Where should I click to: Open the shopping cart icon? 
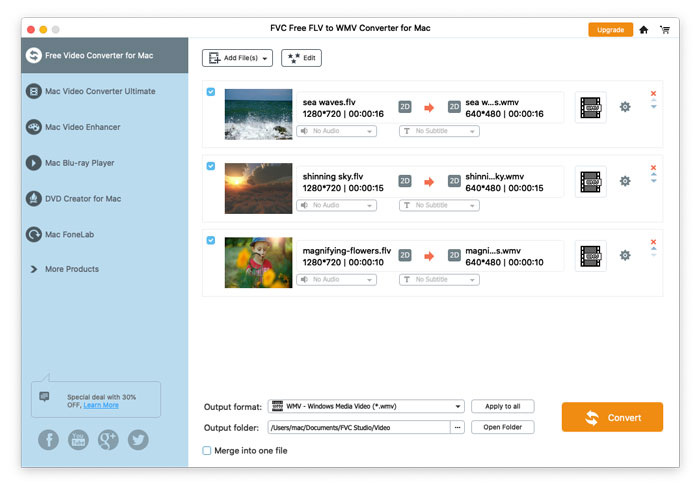665,30
